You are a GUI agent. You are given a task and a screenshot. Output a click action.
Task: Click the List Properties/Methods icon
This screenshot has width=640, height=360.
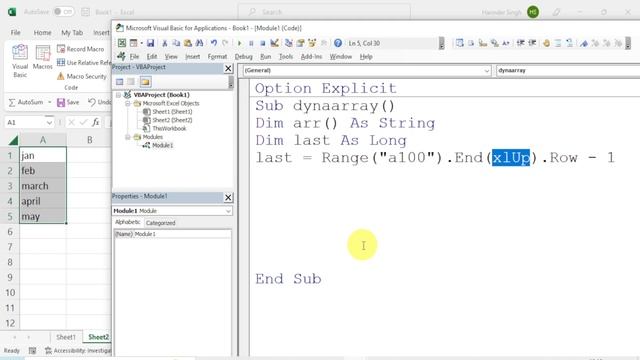(460, 43)
